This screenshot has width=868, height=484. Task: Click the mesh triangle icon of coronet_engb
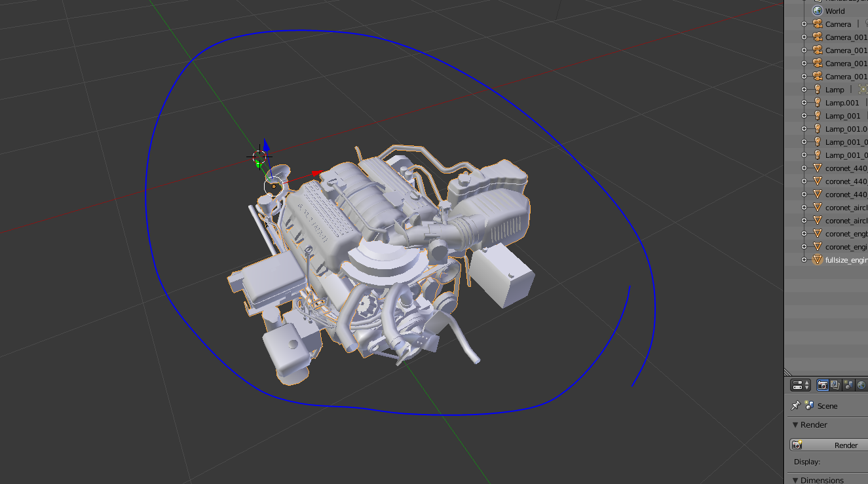818,233
